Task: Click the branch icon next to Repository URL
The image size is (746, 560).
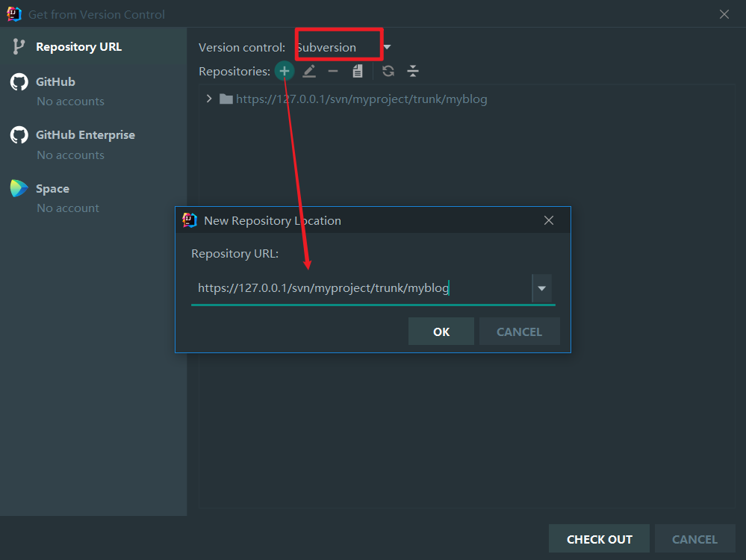Action: pyautogui.click(x=19, y=46)
